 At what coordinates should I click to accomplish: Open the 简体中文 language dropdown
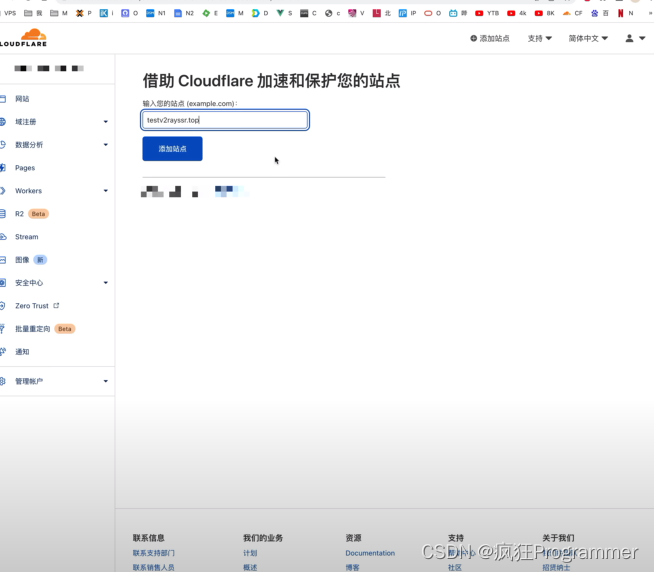[588, 38]
